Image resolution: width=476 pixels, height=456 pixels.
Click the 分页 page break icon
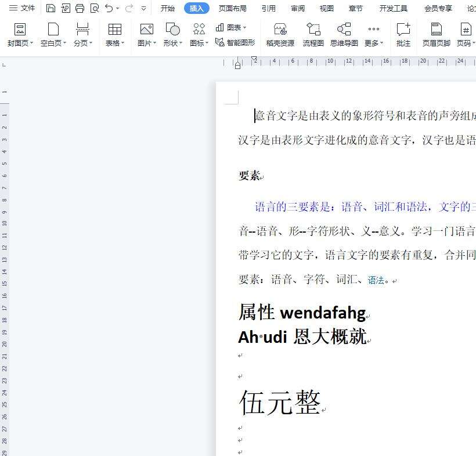point(82,30)
